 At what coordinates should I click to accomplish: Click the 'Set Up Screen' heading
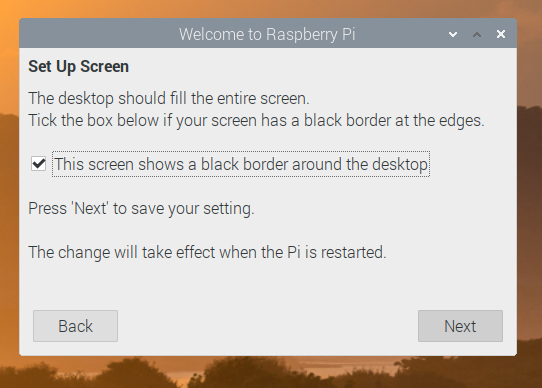coord(78,66)
